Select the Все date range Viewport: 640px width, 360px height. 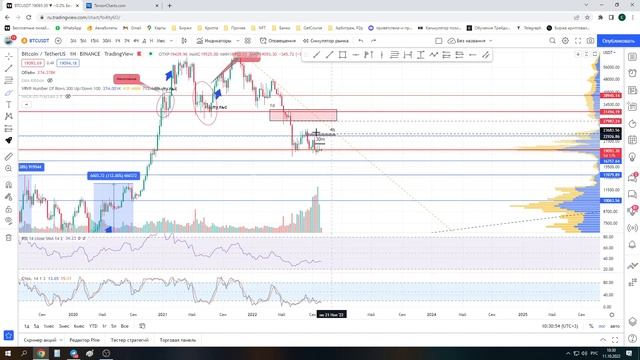tap(125, 326)
